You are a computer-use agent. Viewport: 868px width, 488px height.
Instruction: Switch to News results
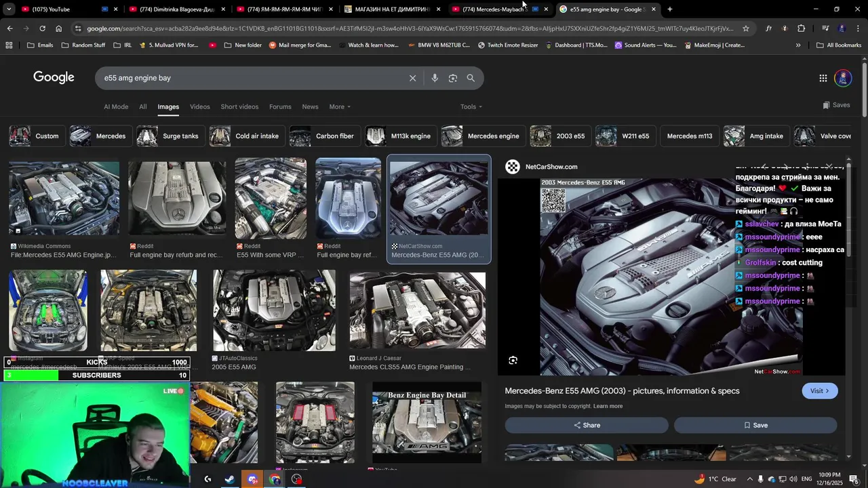click(x=310, y=106)
